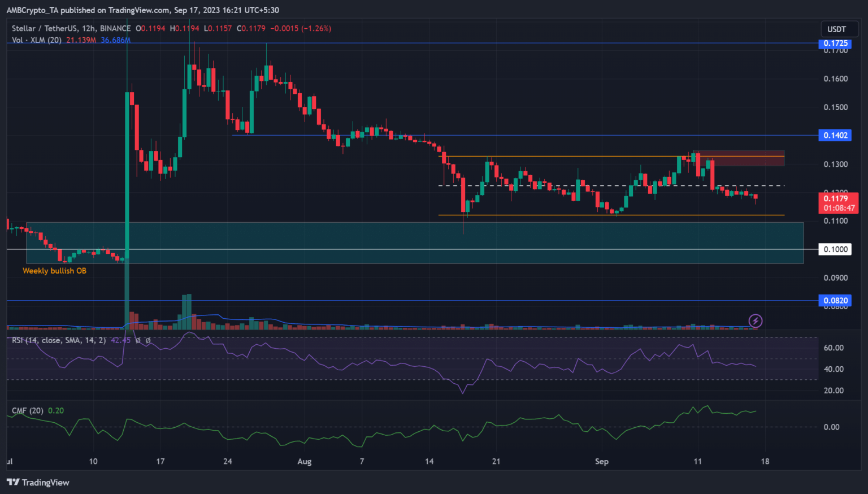Select the red supply zone rectangle
The height and width of the screenshot is (494, 868).
pos(740,158)
